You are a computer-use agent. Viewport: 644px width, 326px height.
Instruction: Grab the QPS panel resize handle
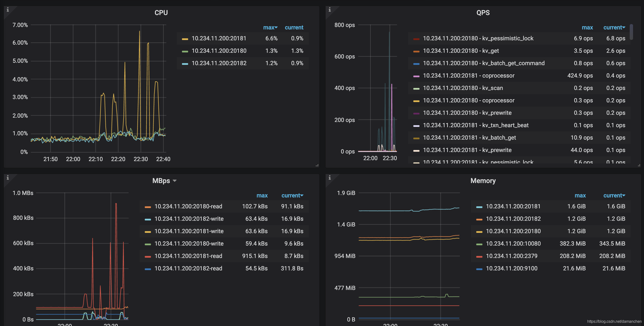(x=639, y=165)
